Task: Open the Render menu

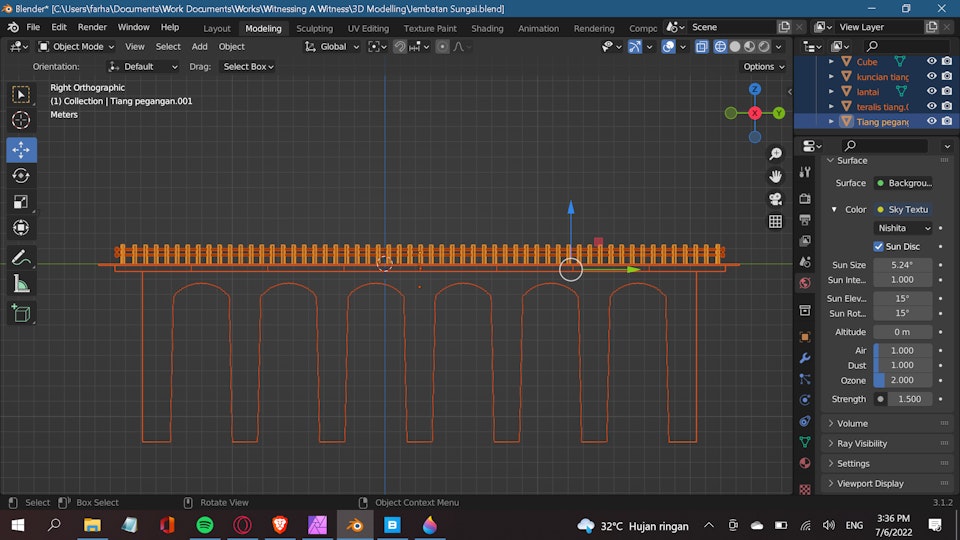Action: point(92,28)
